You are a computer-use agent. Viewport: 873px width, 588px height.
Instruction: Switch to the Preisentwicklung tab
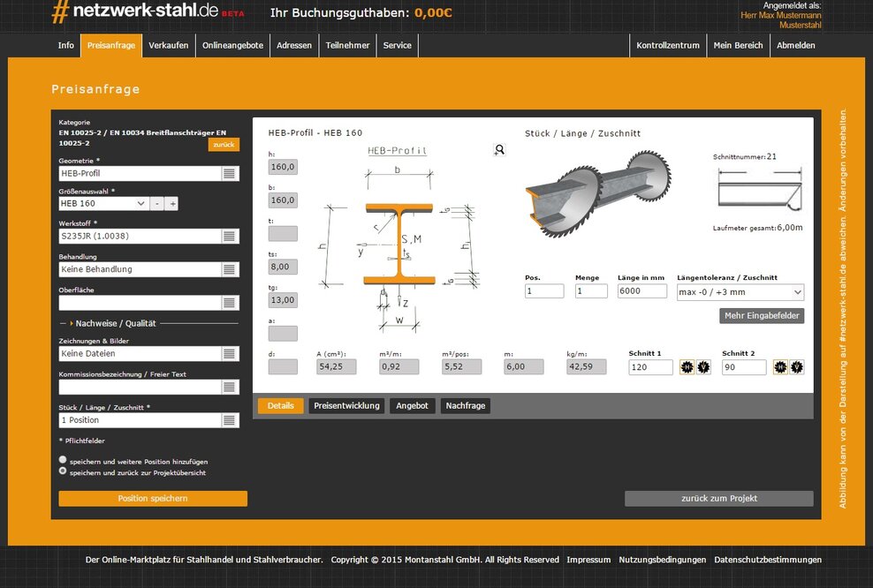coord(346,406)
